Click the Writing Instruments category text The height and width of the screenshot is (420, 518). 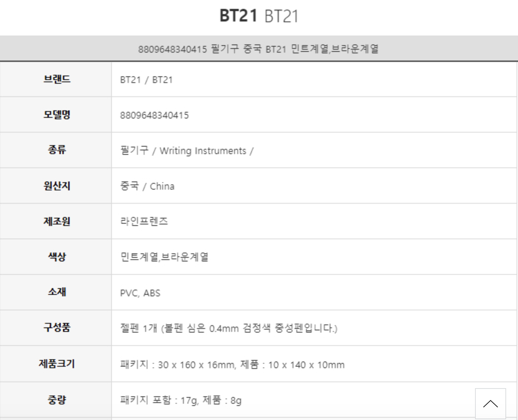pos(203,151)
